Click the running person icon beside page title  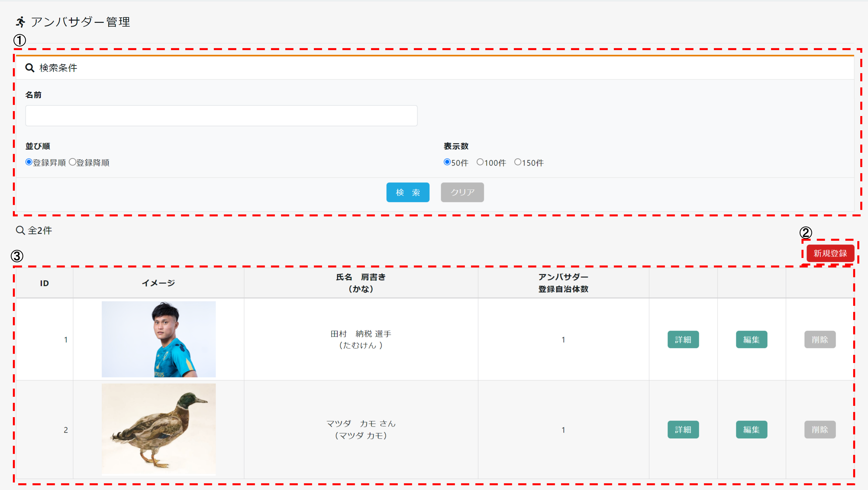pyautogui.click(x=21, y=22)
